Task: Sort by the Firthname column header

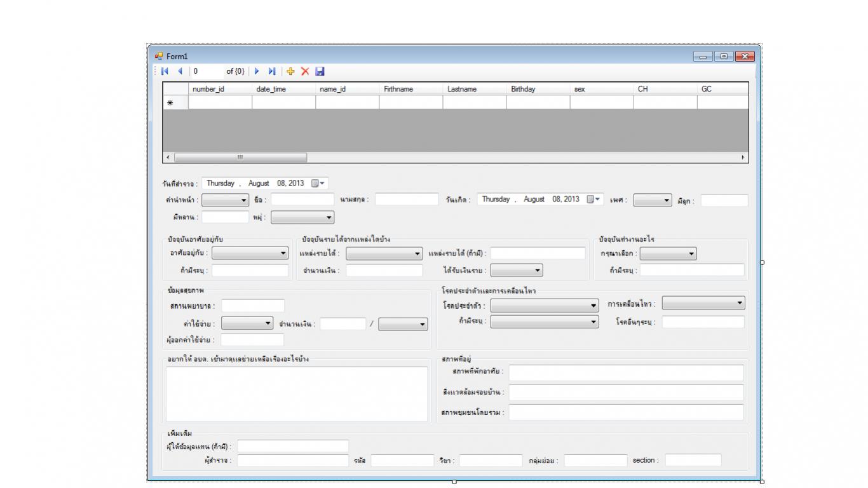Action: coord(410,89)
